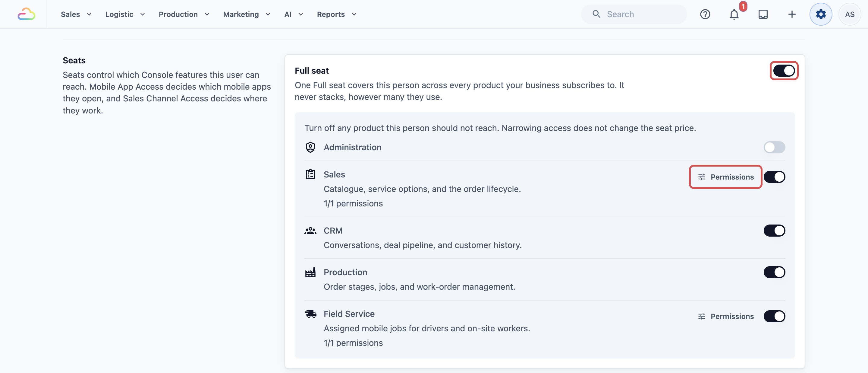The image size is (868, 373).
Task: Click the Field Service truck icon
Action: tap(310, 314)
